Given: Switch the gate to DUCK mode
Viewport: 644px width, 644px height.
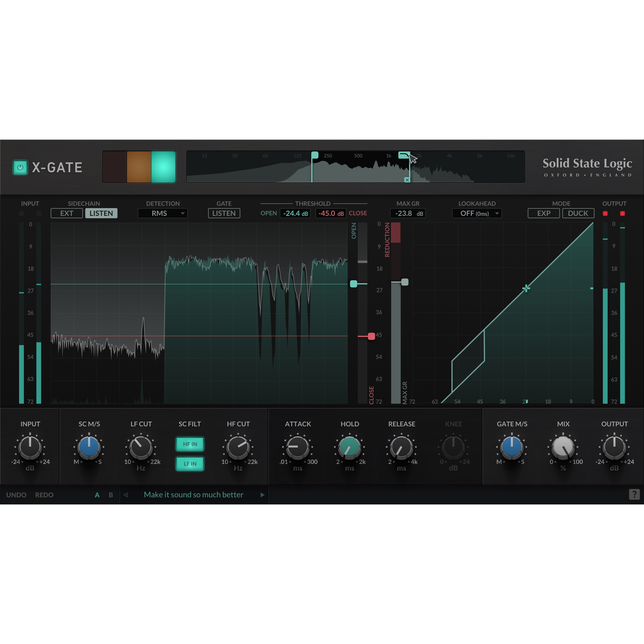Looking at the screenshot, I should pyautogui.click(x=578, y=213).
